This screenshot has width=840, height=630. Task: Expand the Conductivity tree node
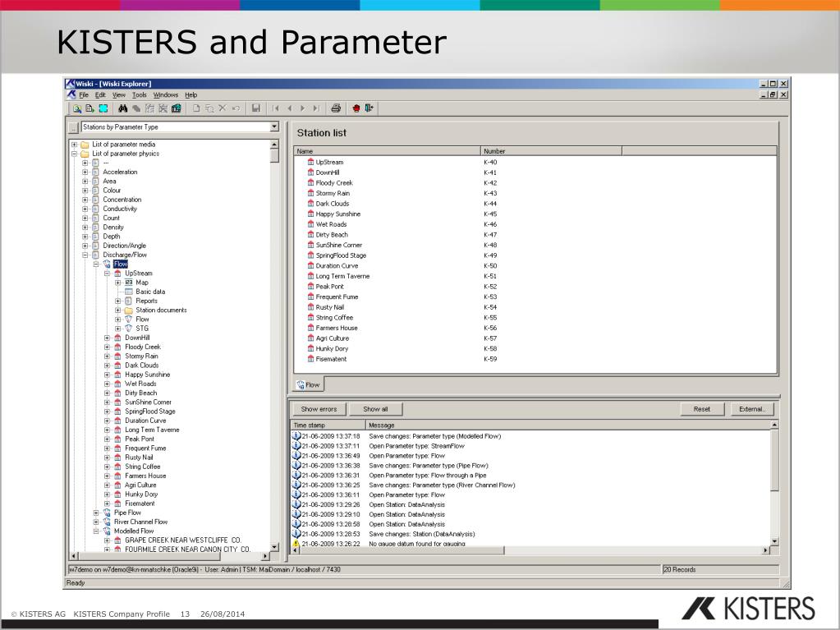click(85, 209)
